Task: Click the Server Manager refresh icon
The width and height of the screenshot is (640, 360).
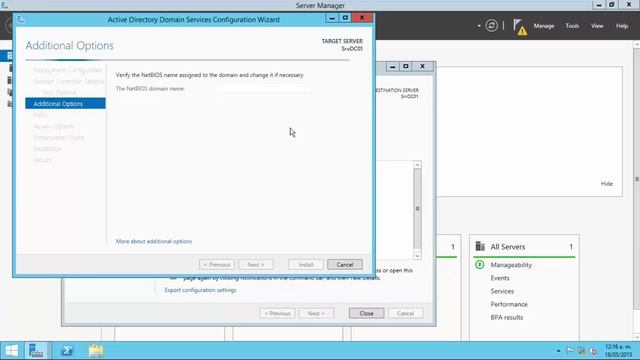Action: [491, 26]
